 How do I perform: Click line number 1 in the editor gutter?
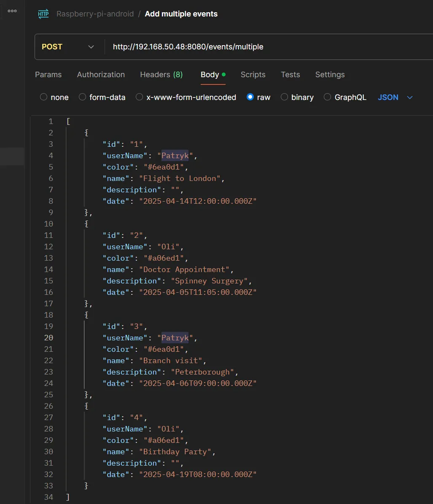pyautogui.click(x=51, y=121)
